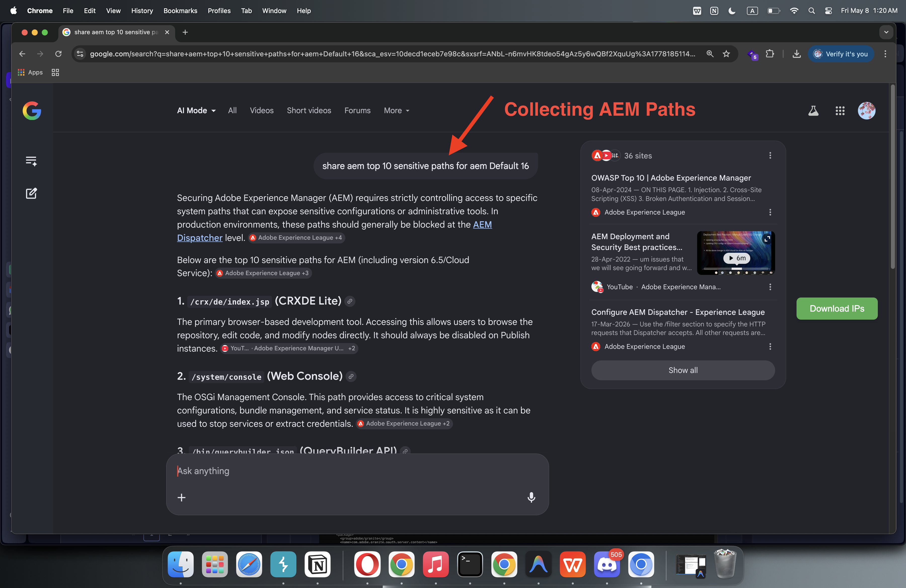Reload the current page
This screenshot has height=588, width=906.
coord(58,54)
